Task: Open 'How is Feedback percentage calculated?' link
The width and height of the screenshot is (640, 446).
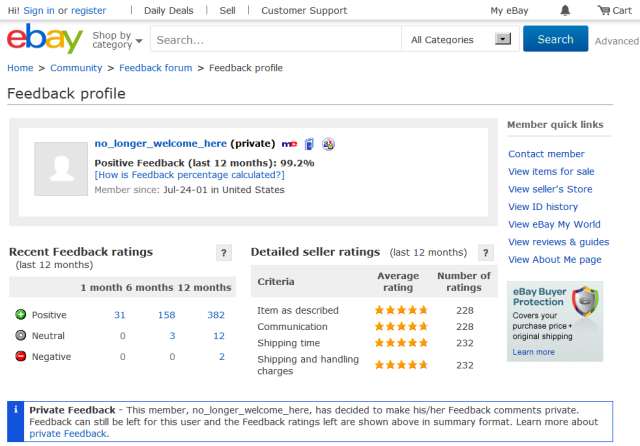Action: 189,175
